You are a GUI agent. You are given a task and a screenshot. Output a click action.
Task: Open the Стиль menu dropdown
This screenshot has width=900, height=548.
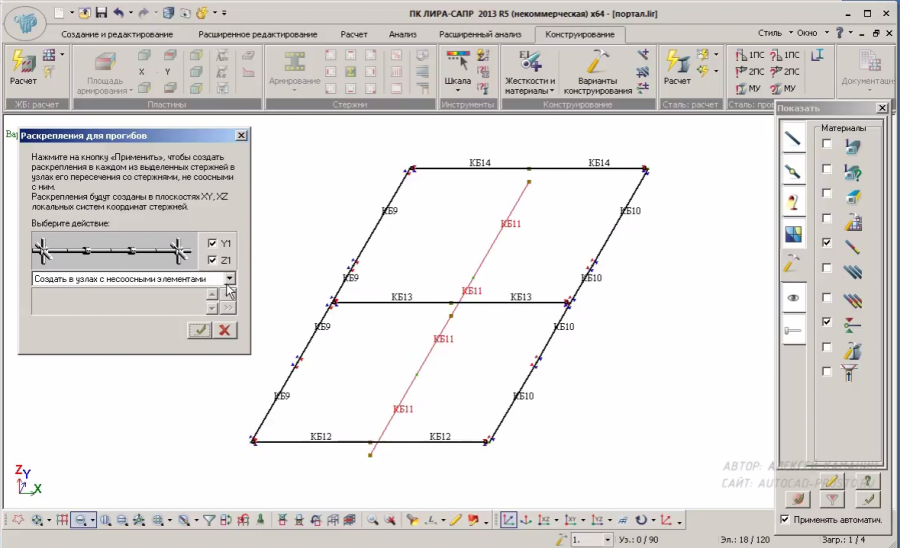coord(774,33)
